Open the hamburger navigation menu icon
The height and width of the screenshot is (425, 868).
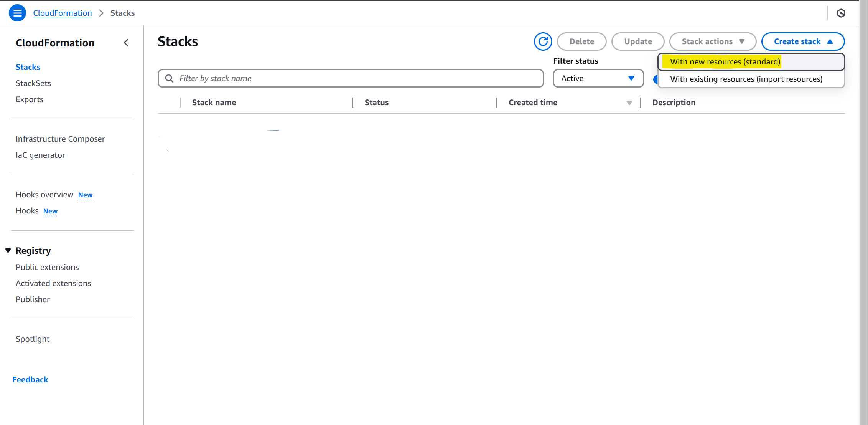(x=17, y=13)
